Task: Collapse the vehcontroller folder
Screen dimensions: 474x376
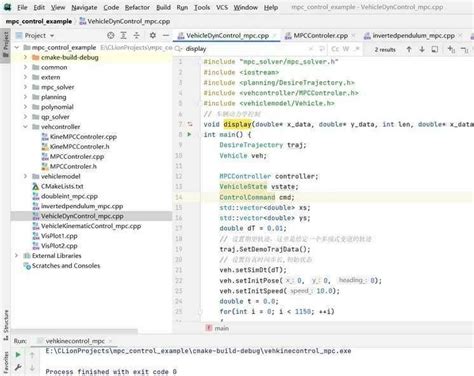Action: tap(25, 127)
